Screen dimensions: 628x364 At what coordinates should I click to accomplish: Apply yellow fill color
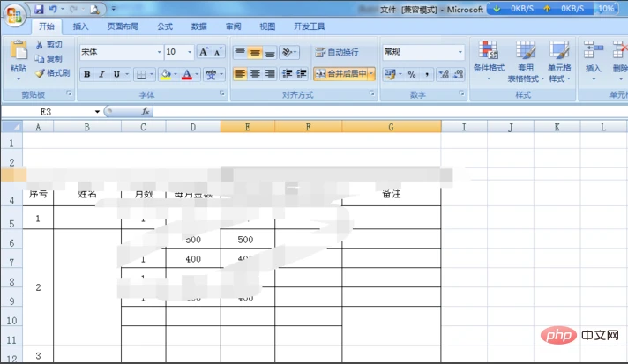(166, 74)
